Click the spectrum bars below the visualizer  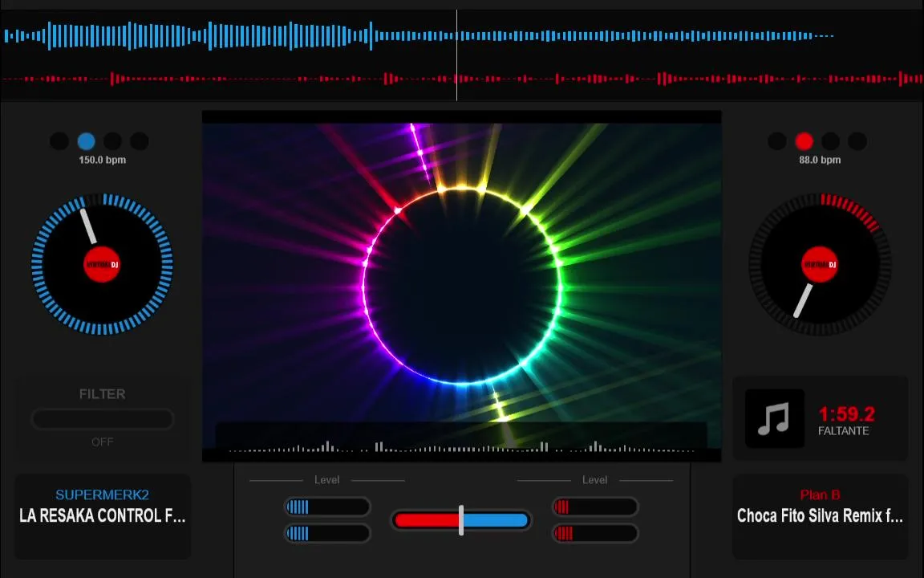(461, 446)
